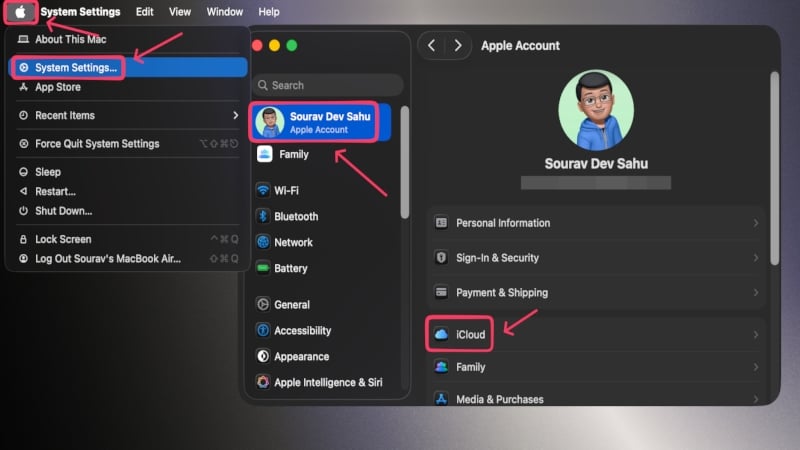Open the View menu

pyautogui.click(x=180, y=12)
